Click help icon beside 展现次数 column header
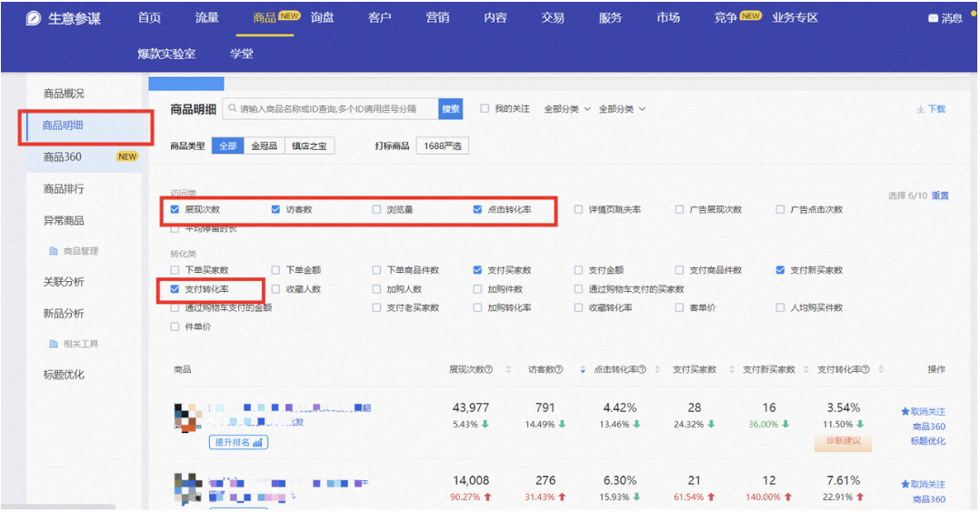Screen dimensions: 980x513 click(488, 370)
